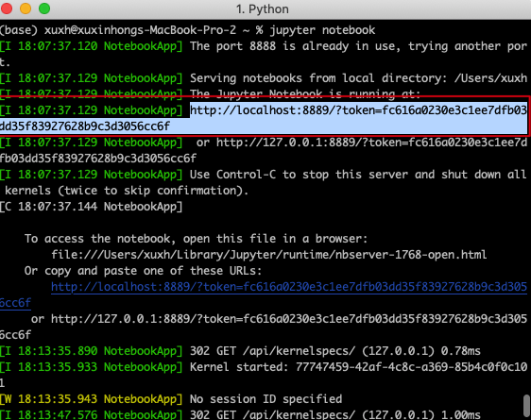Image resolution: width=531 pixels, height=420 pixels.
Task: Click the 'Use Control-C to stop' message
Action: [358, 175]
